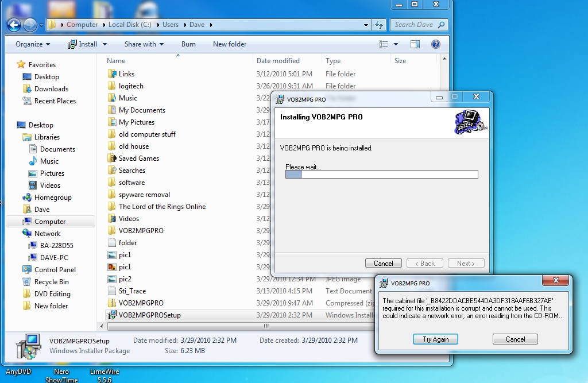Open Downloads in the navigation pane

pyautogui.click(x=51, y=89)
